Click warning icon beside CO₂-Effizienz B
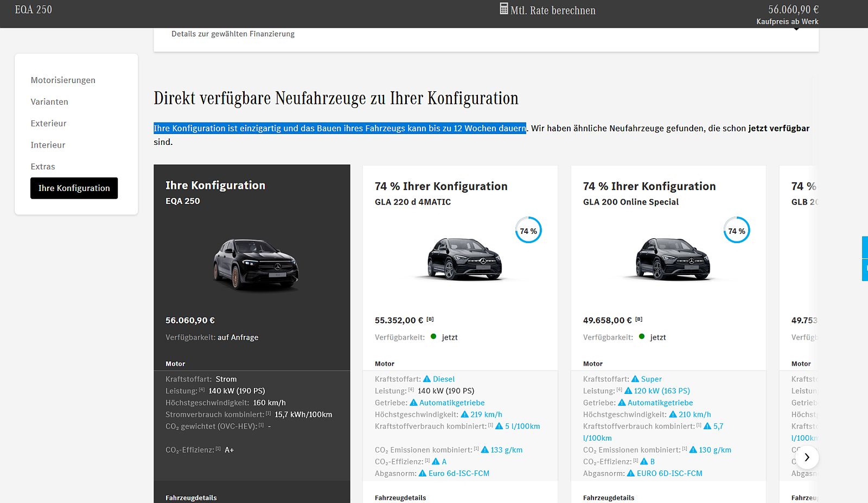The height and width of the screenshot is (503, 868). click(644, 461)
